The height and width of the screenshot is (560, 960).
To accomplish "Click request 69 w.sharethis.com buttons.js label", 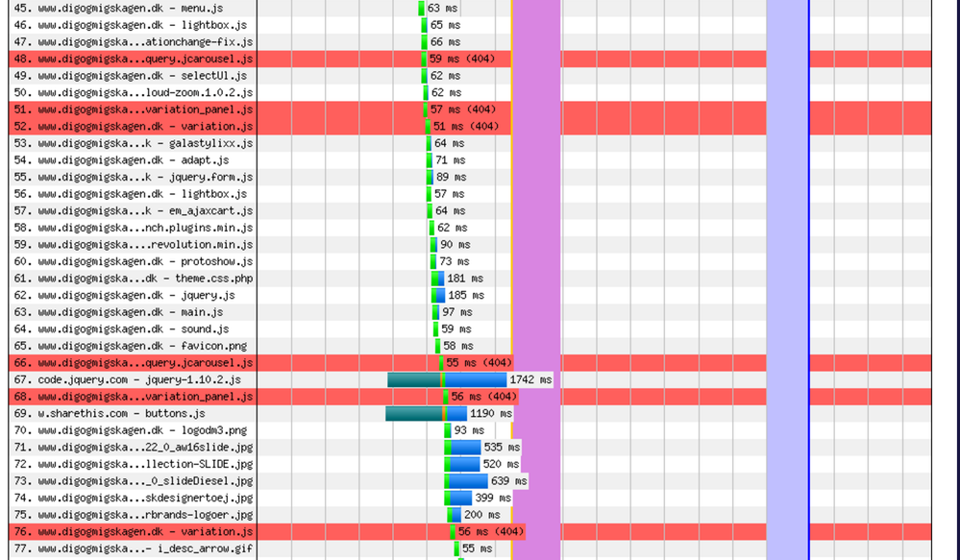I will tap(134, 414).
